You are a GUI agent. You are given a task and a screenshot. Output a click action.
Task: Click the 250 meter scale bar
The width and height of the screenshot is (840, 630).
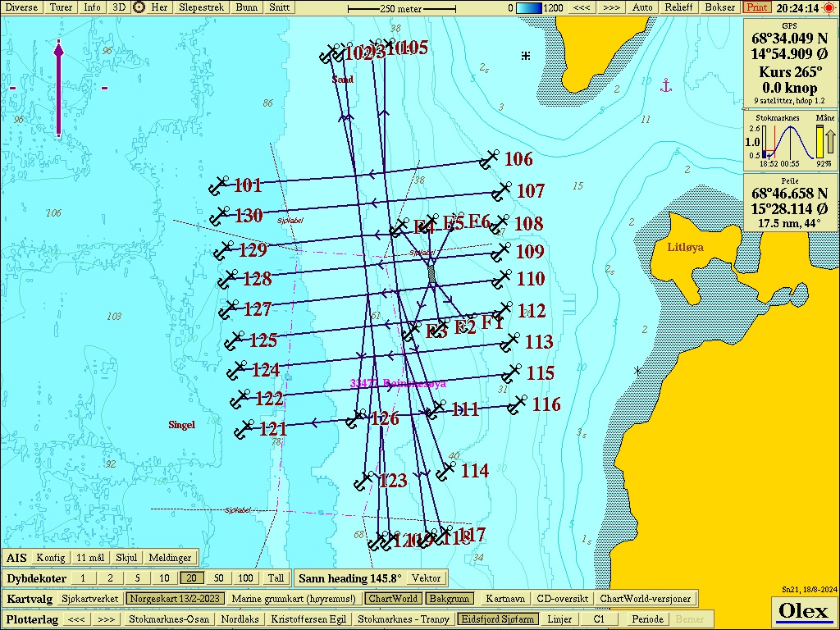point(402,8)
